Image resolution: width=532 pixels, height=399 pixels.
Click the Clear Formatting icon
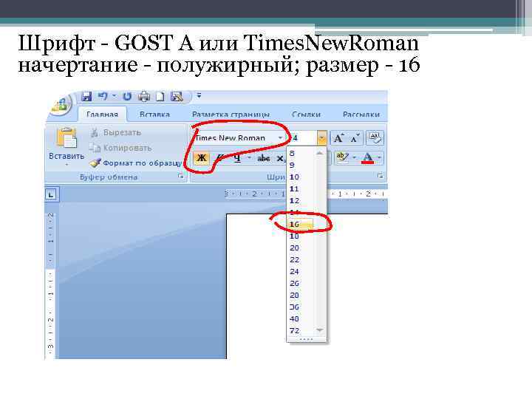[x=375, y=138]
